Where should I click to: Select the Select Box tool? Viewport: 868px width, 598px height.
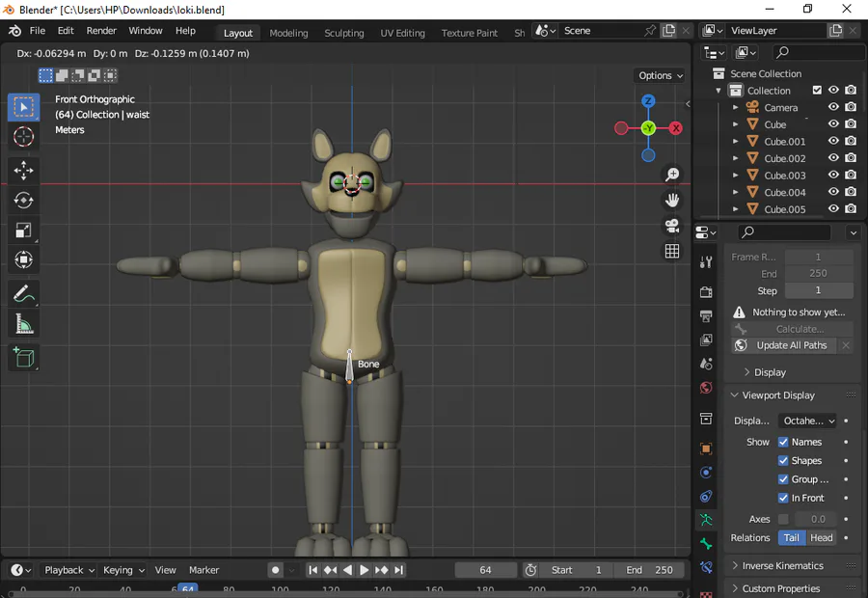[23, 107]
